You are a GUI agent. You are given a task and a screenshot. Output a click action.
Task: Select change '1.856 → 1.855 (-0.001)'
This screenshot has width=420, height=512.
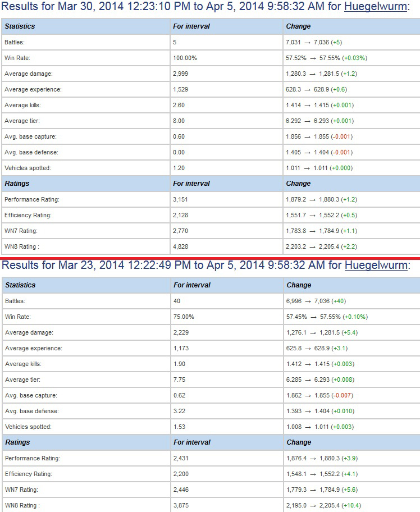(319, 136)
